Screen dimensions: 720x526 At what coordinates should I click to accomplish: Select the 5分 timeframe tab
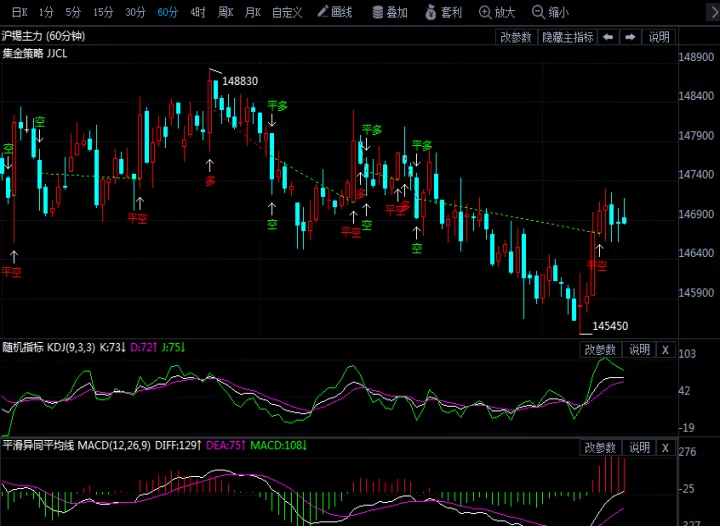point(73,12)
